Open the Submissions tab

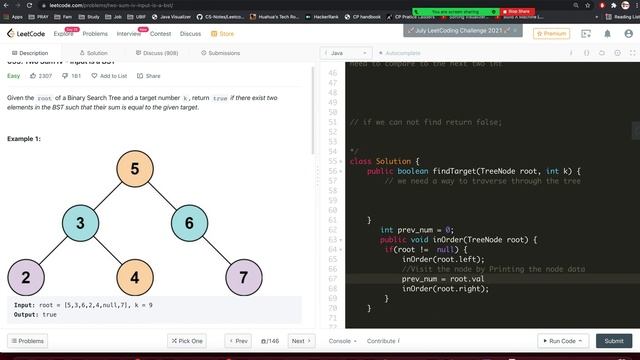pos(220,53)
